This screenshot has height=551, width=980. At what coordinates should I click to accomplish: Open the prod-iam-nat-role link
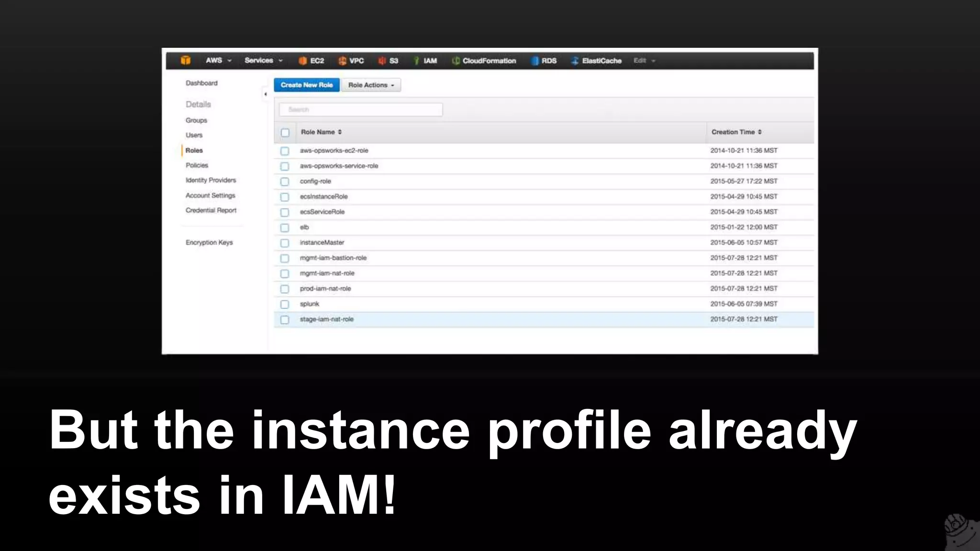click(x=325, y=288)
